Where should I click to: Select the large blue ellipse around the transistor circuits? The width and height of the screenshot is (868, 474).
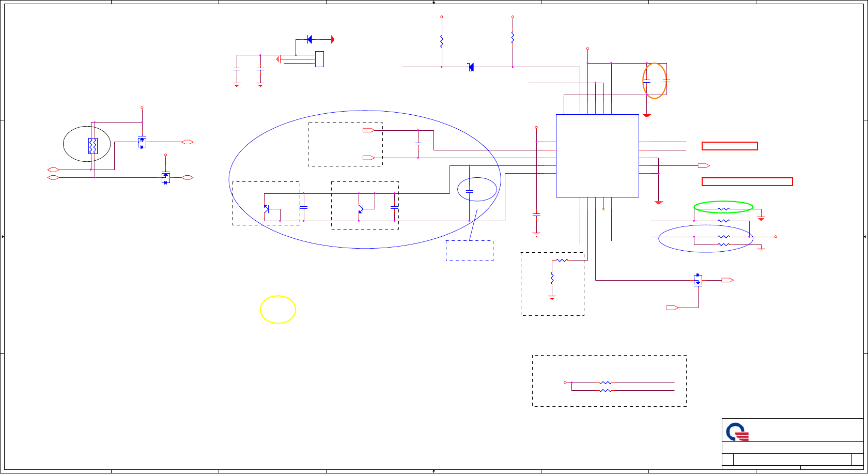click(x=365, y=179)
